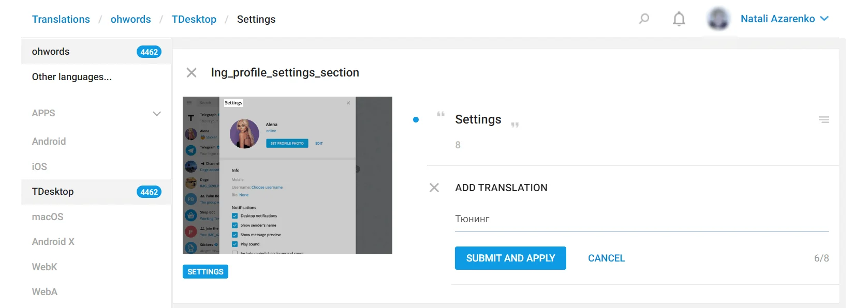
Task: Click the blue dot beside the Settings phrase
Action: [x=416, y=120]
